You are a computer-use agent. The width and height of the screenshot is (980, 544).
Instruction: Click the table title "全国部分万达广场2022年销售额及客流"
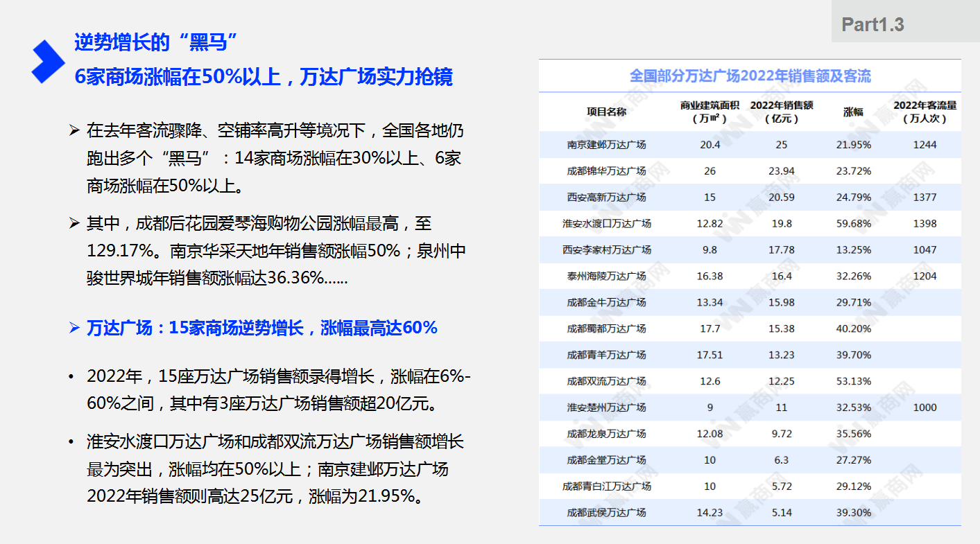tap(750, 76)
